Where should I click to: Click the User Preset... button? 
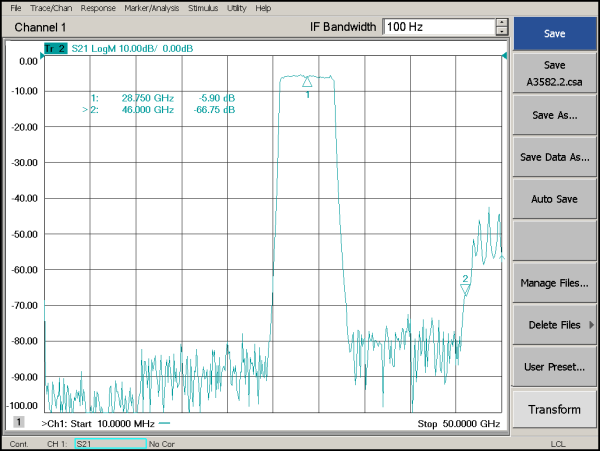(x=554, y=367)
